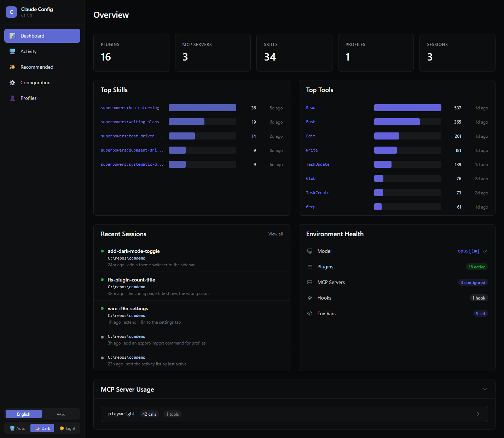Image resolution: width=504 pixels, height=438 pixels.
Task: Select the Dark theme option
Action: click(x=42, y=428)
